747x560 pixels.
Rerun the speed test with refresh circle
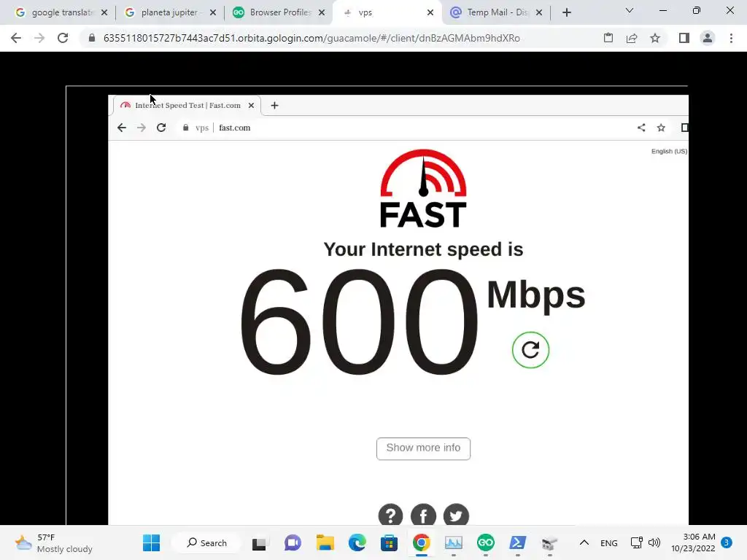point(530,350)
